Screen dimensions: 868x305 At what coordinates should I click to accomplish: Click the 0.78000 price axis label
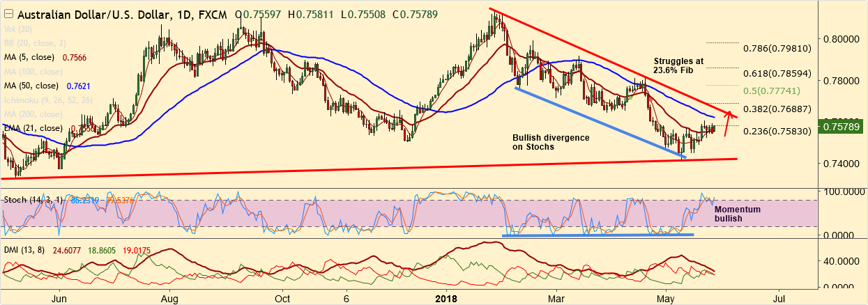[x=840, y=80]
